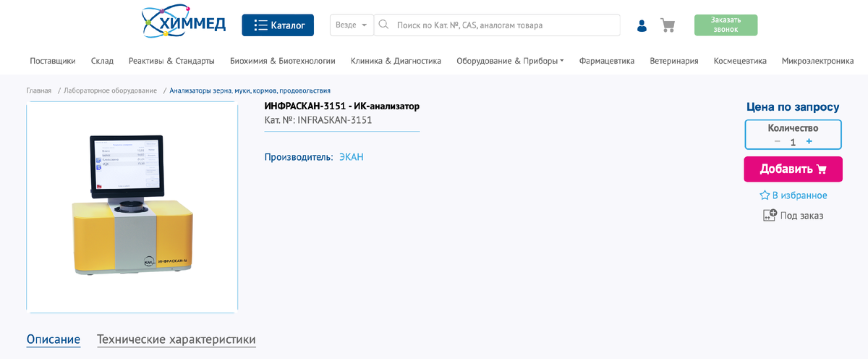
Task: Click the Под заказ icon
Action: [770, 215]
